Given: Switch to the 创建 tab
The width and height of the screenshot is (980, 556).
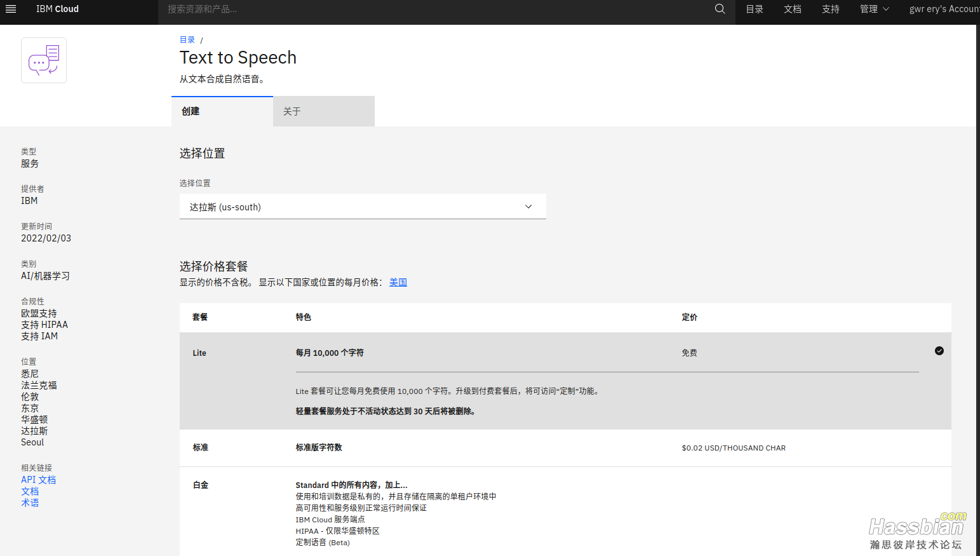Looking at the screenshot, I should pos(222,111).
